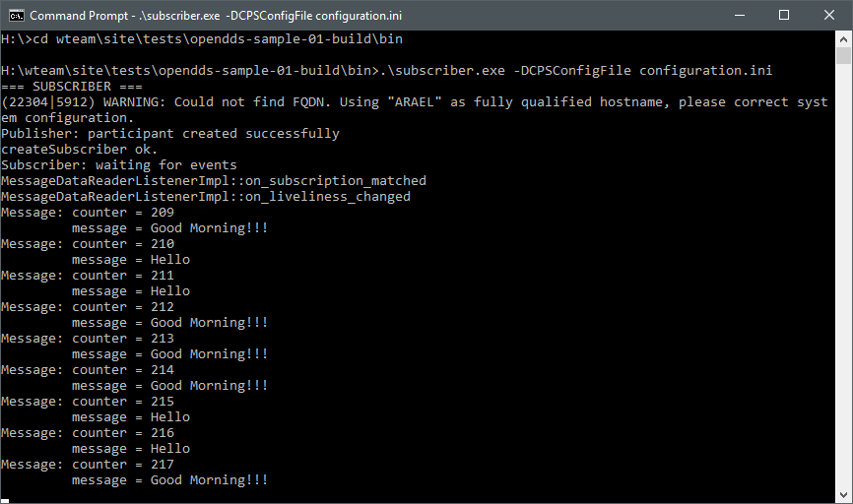
Task: Click the on_liveliness_changed output line
Action: coord(206,197)
